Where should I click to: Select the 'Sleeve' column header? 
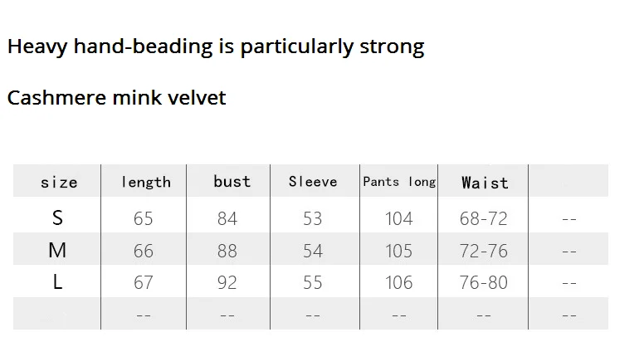click(313, 182)
